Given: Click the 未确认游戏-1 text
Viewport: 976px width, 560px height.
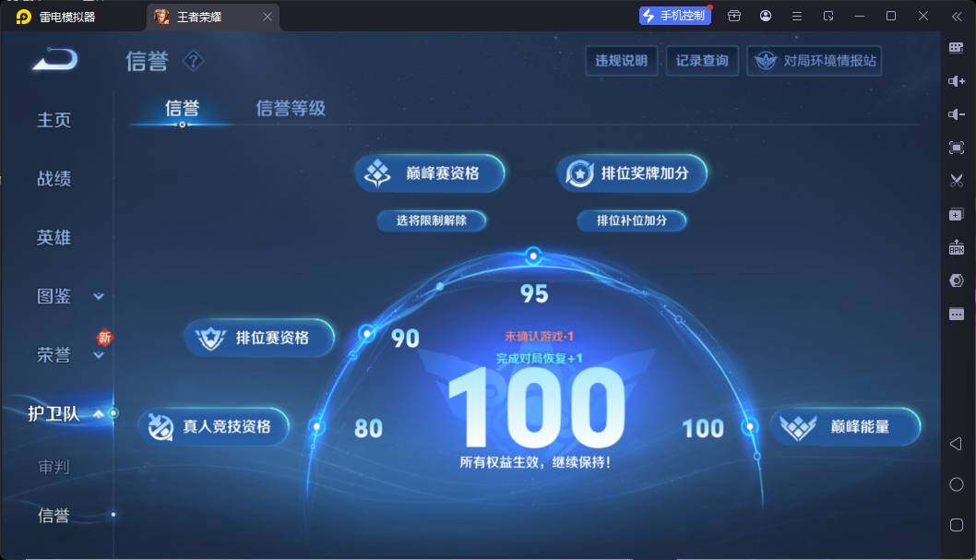Looking at the screenshot, I should click(539, 336).
